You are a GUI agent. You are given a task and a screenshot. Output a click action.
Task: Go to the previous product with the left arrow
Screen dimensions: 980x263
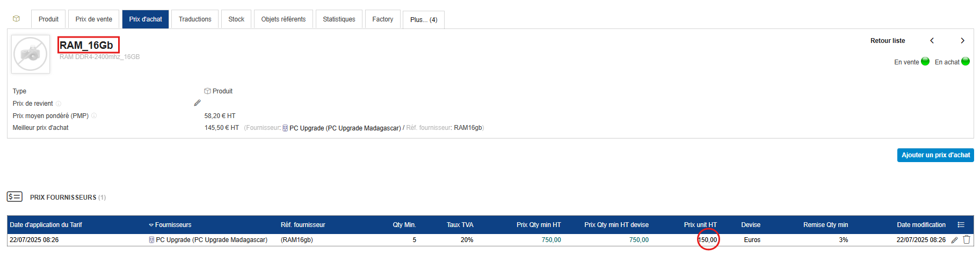(x=932, y=41)
